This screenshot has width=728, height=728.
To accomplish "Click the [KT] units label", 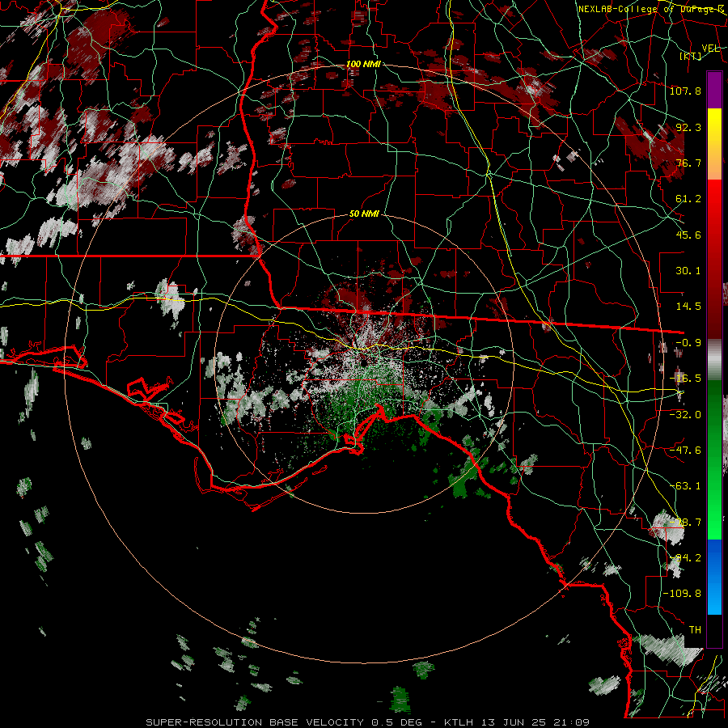I will click(691, 56).
